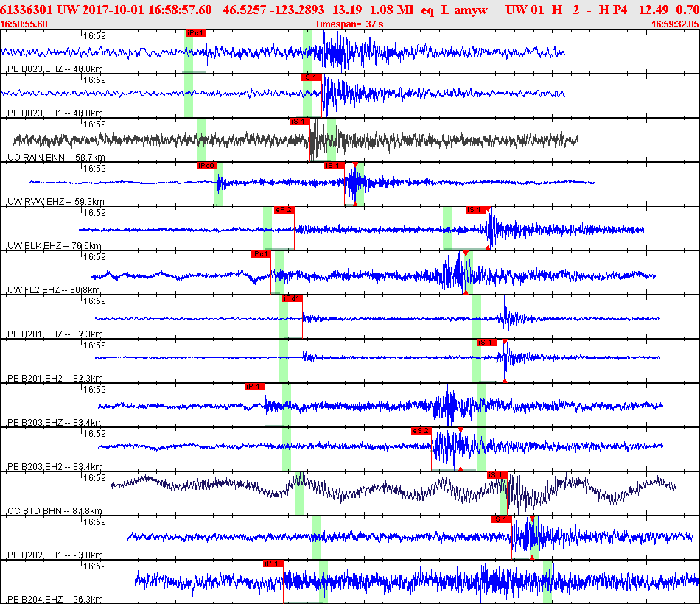The height and width of the screenshot is (604, 700).
Task: Click the 'PB B023 EHZ -- 48.8km' channel label
Action: tap(55, 69)
